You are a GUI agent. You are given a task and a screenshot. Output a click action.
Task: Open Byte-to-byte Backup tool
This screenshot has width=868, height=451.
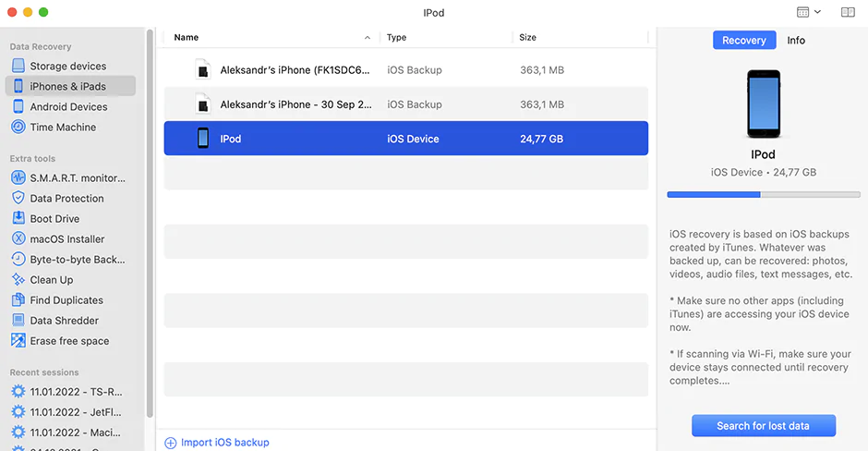[77, 260]
